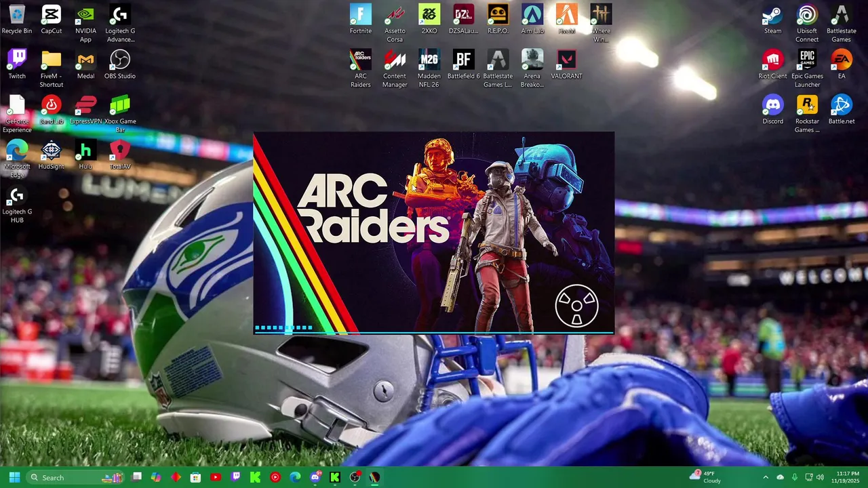Open Microsoft Edge from the taskbar
868x488 pixels.
click(295, 477)
